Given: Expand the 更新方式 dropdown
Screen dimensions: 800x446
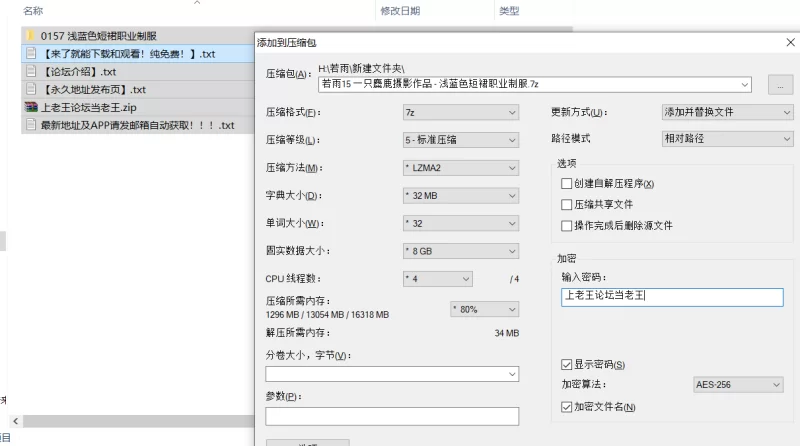Looking at the screenshot, I should (x=727, y=112).
